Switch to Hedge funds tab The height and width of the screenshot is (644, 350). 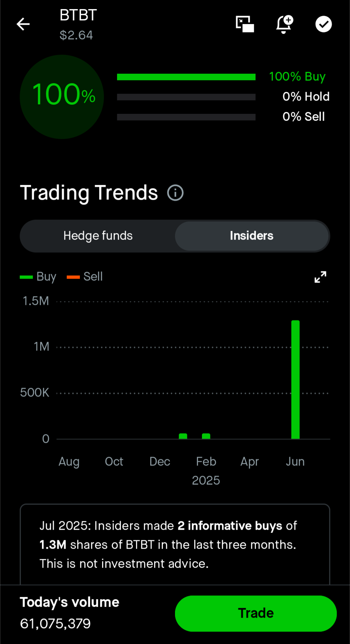tap(98, 236)
